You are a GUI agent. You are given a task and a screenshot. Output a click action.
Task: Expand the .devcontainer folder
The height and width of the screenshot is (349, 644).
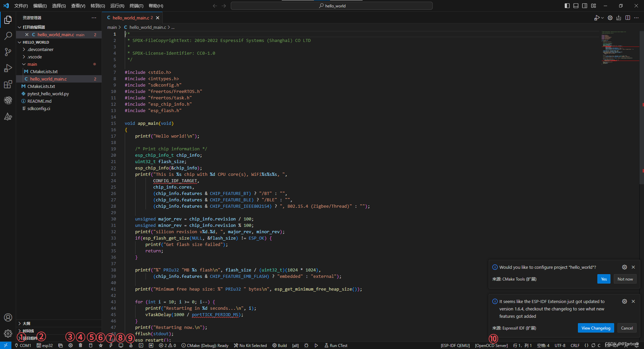59,49
